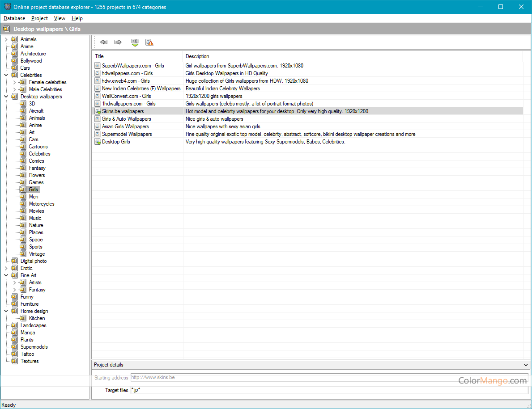Click the Starting address field
This screenshot has width=532, height=409.
tap(329, 377)
